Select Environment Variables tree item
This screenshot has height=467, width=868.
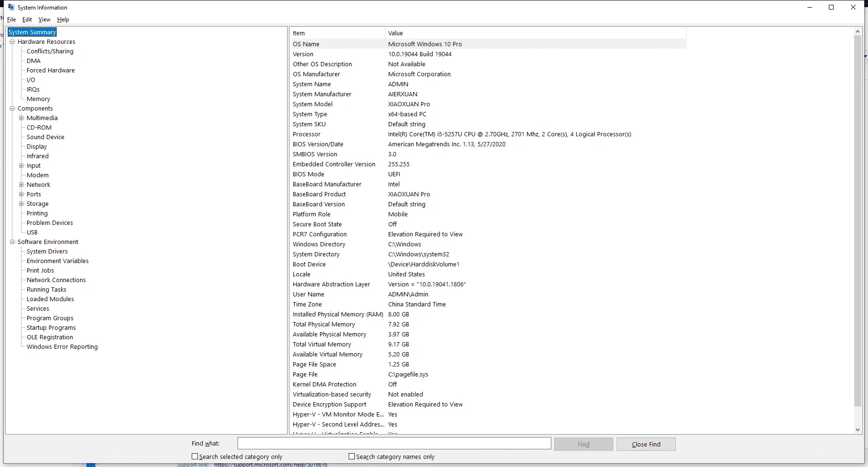[x=58, y=261]
